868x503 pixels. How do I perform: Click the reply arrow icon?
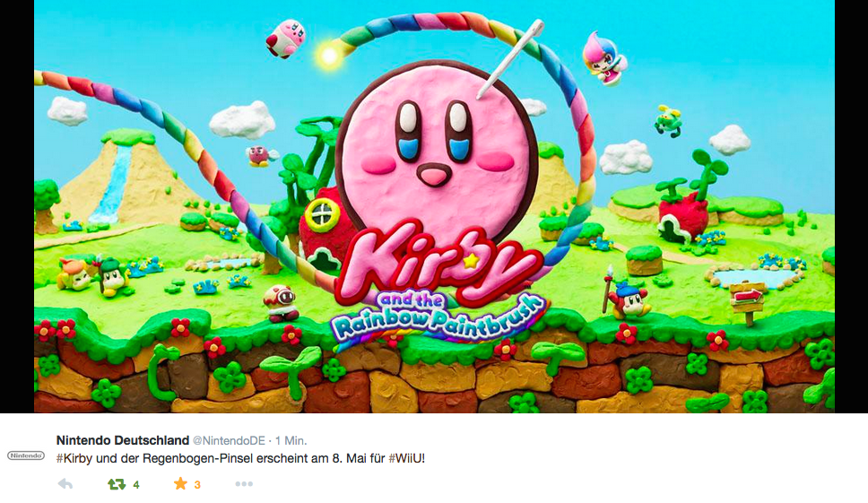(65, 484)
